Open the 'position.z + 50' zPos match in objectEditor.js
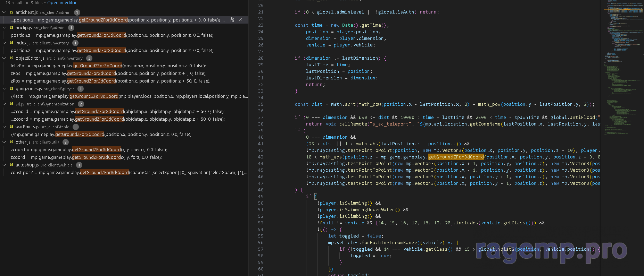The image size is (644, 276). pyautogui.click(x=110, y=81)
